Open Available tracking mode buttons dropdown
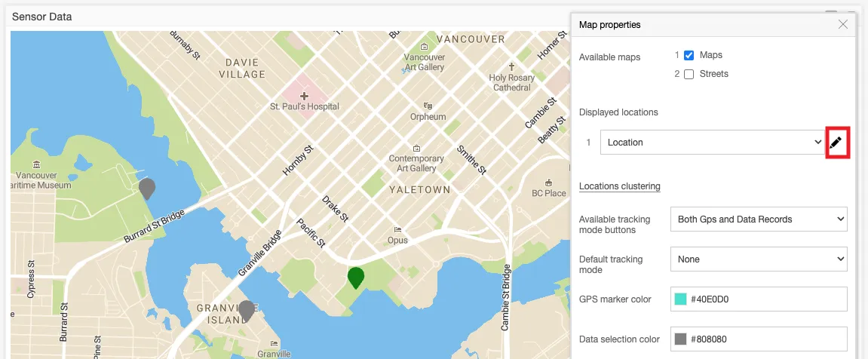Image resolution: width=868 pixels, height=359 pixels. [758, 219]
